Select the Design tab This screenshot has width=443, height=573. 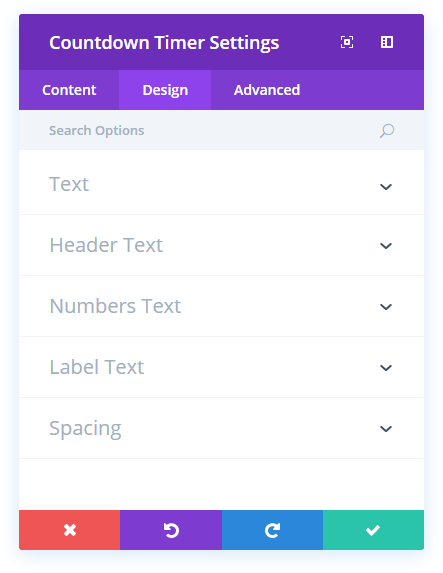tap(165, 90)
